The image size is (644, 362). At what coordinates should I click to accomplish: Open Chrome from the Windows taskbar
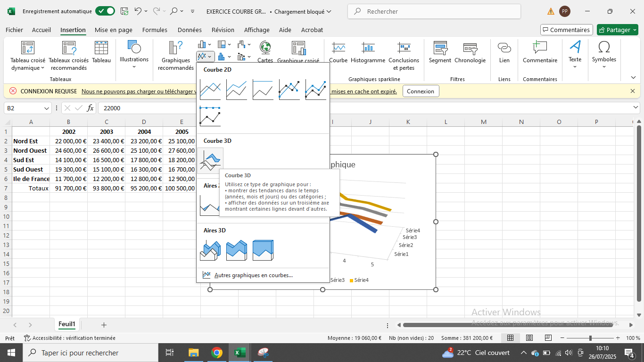coord(217,353)
